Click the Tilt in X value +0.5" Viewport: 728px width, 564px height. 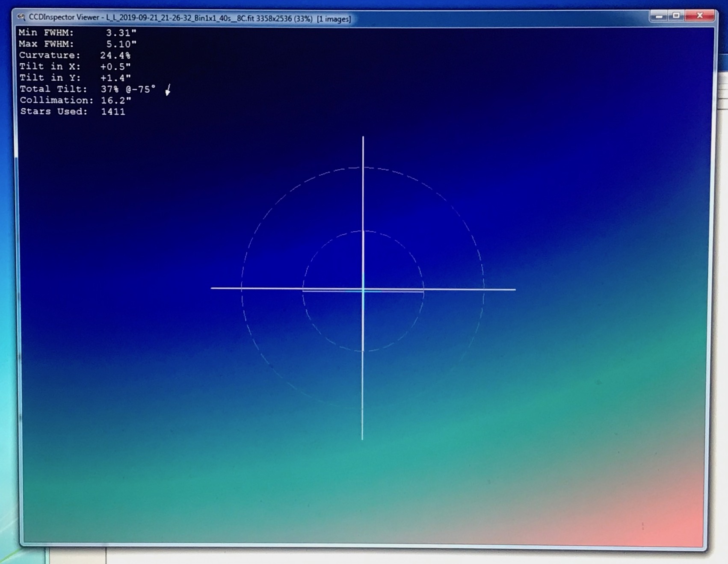tap(115, 67)
